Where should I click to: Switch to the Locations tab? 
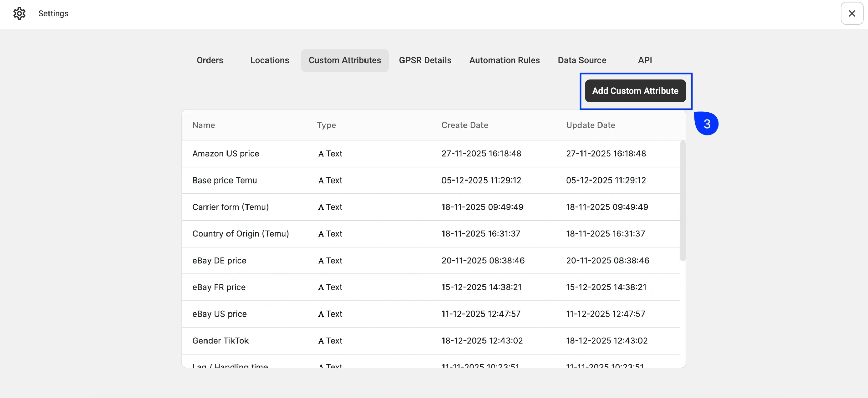(270, 60)
